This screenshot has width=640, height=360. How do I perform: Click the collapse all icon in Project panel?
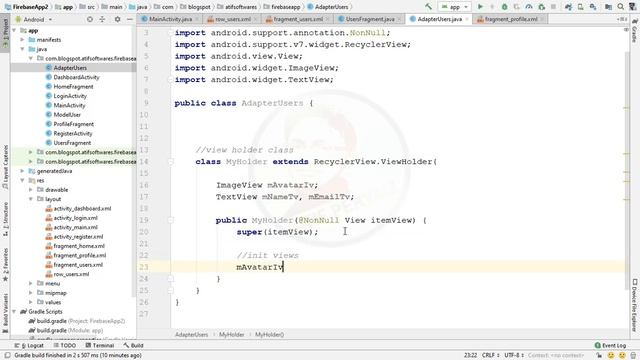(102, 19)
